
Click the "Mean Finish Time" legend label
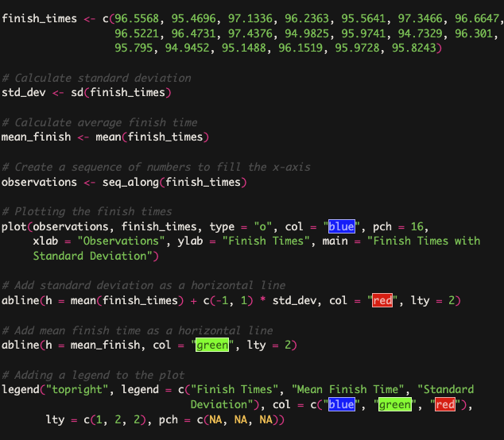(x=347, y=390)
